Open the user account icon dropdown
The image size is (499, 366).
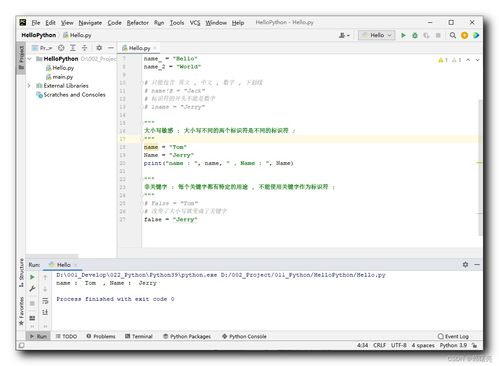click(x=344, y=35)
